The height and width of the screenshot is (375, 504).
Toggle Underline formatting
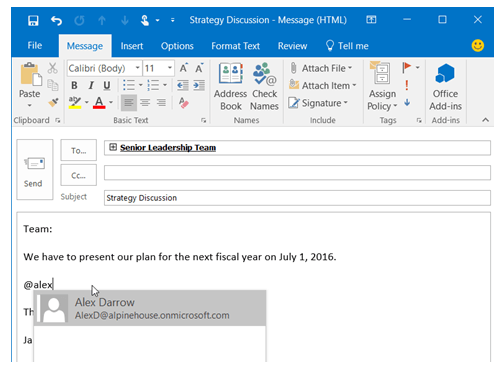(107, 85)
